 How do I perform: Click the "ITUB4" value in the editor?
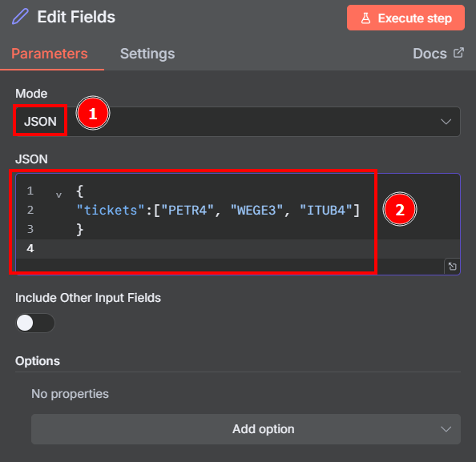tap(326, 211)
